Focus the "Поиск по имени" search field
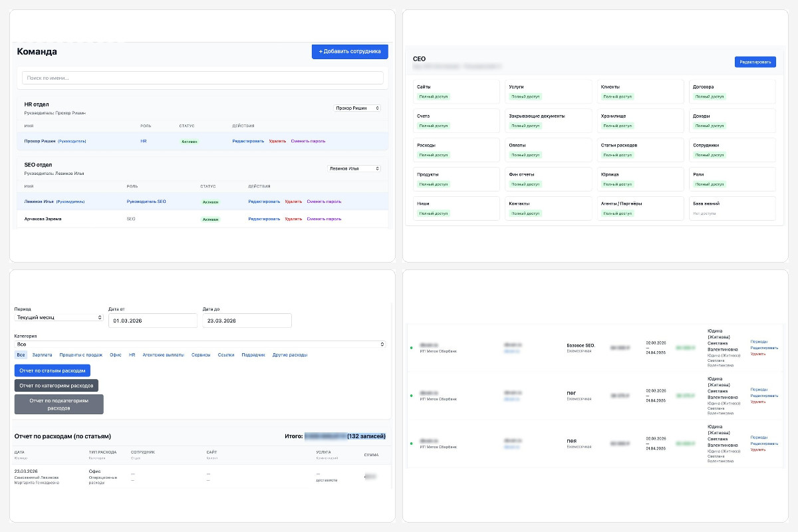The height and width of the screenshot is (532, 798). [203, 78]
